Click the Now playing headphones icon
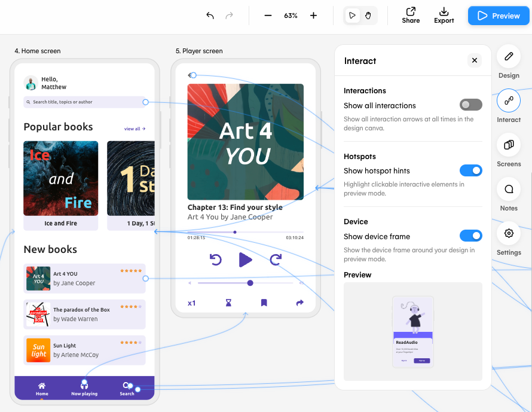Screen dimensions: 532x412 (x=84, y=385)
